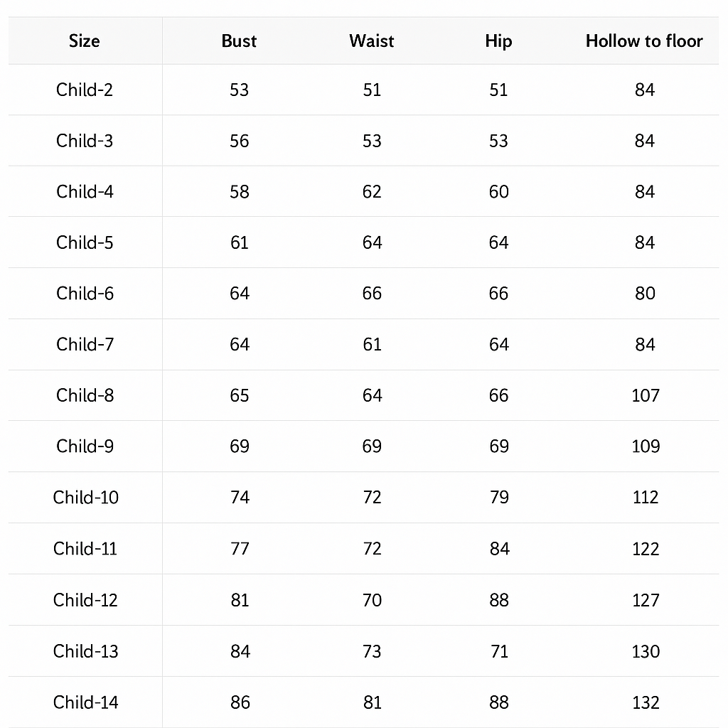Select the Child-10 size row label
The width and height of the screenshot is (728, 728).
[x=85, y=497]
